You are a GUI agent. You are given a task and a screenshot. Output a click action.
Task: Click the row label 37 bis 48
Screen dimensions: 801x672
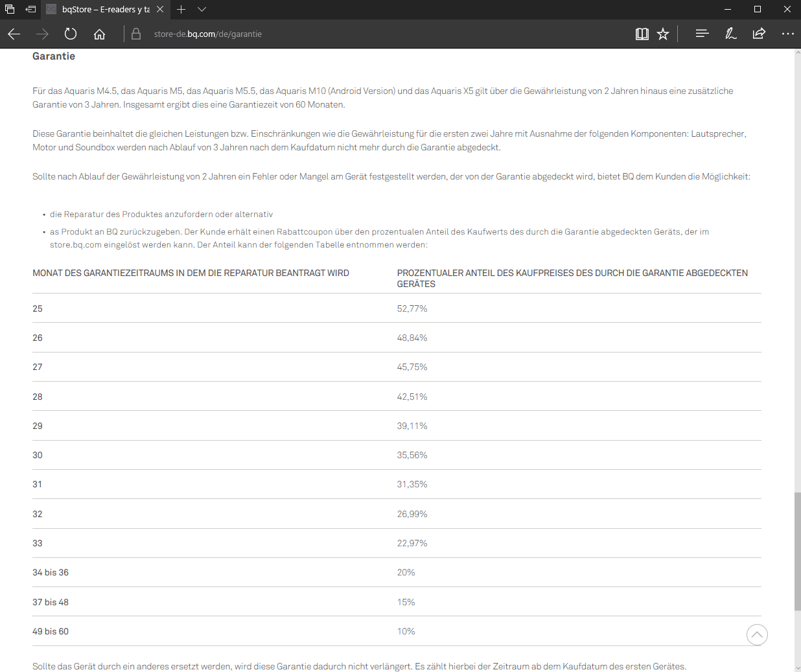tap(51, 602)
